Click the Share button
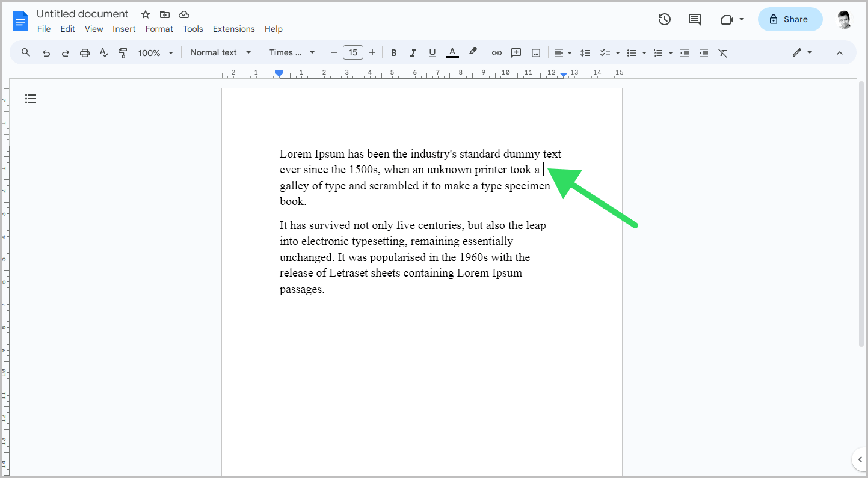The image size is (868, 478). (x=790, y=19)
